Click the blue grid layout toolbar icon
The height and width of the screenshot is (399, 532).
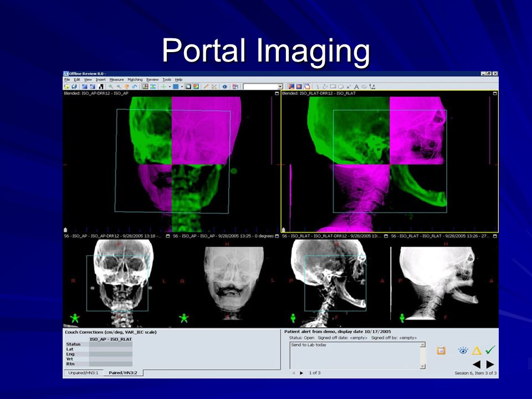tap(176, 86)
